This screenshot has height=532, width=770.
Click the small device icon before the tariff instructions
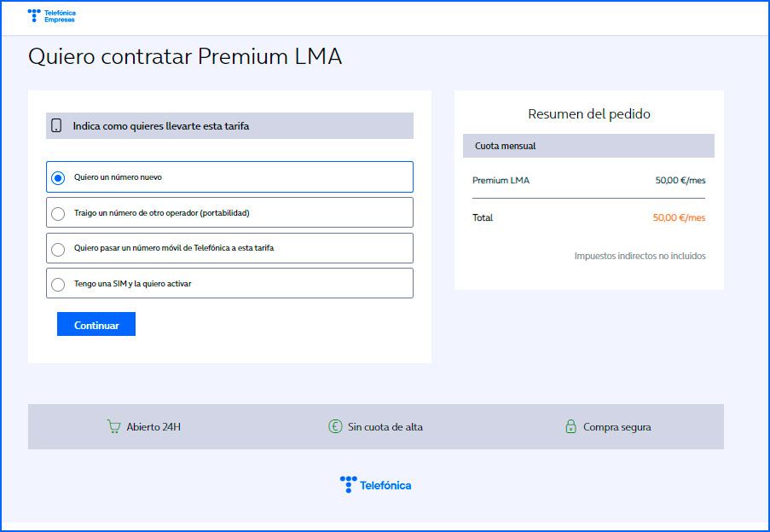[x=56, y=124]
